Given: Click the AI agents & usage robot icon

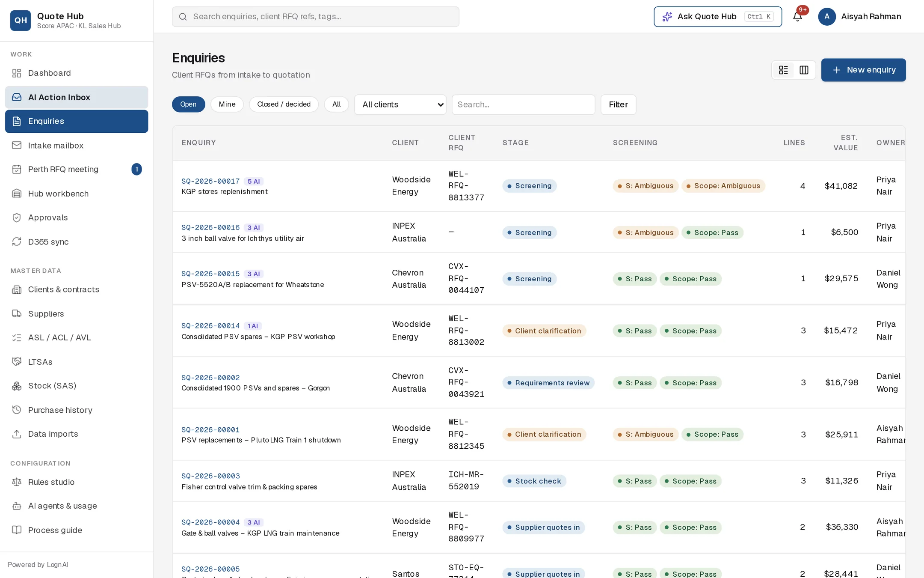Looking at the screenshot, I should (17, 506).
